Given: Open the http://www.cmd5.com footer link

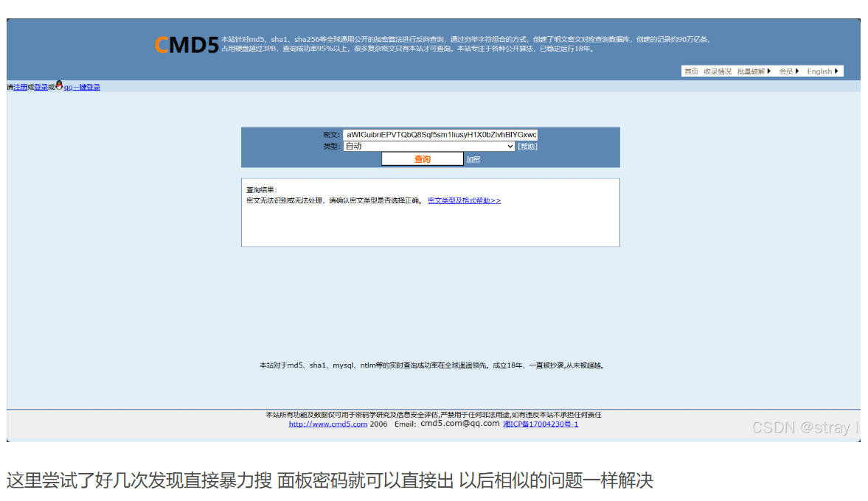Looking at the screenshot, I should 327,424.
